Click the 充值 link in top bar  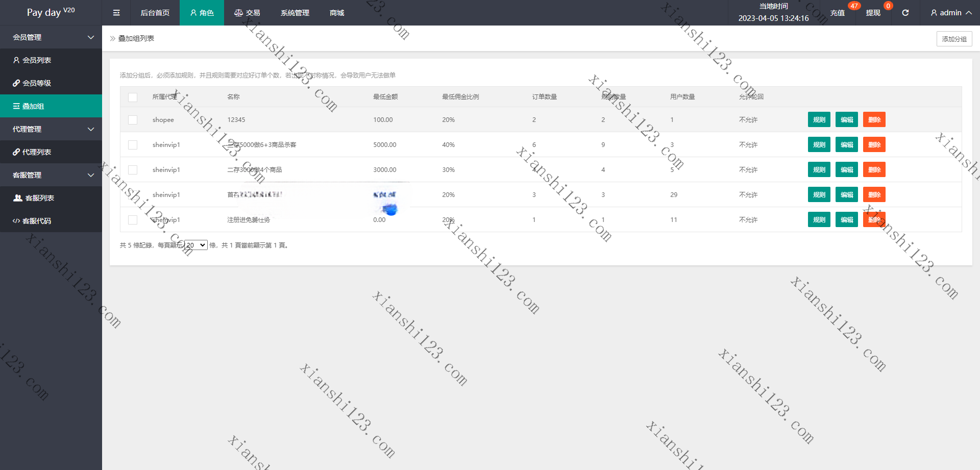click(x=837, y=13)
